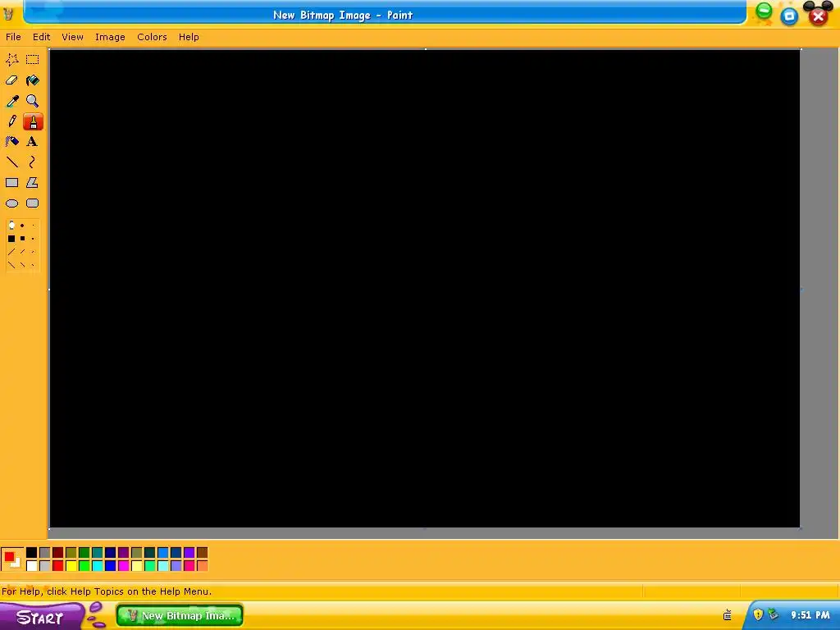The height and width of the screenshot is (630, 840).
Task: Pick the Curve tool
Action: click(x=33, y=162)
